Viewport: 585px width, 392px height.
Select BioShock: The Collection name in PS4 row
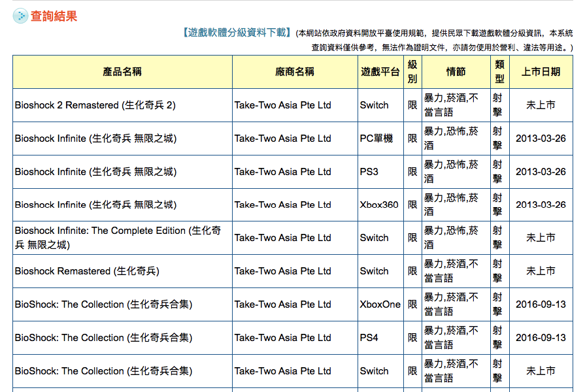click(x=103, y=338)
